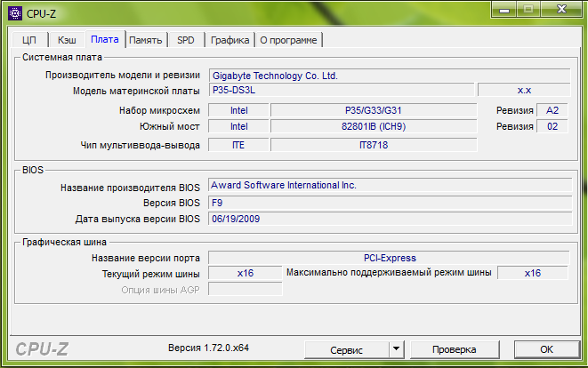The width and height of the screenshot is (588, 368).
Task: Click the CPU-Z app icon in title bar
Action: click(15, 14)
